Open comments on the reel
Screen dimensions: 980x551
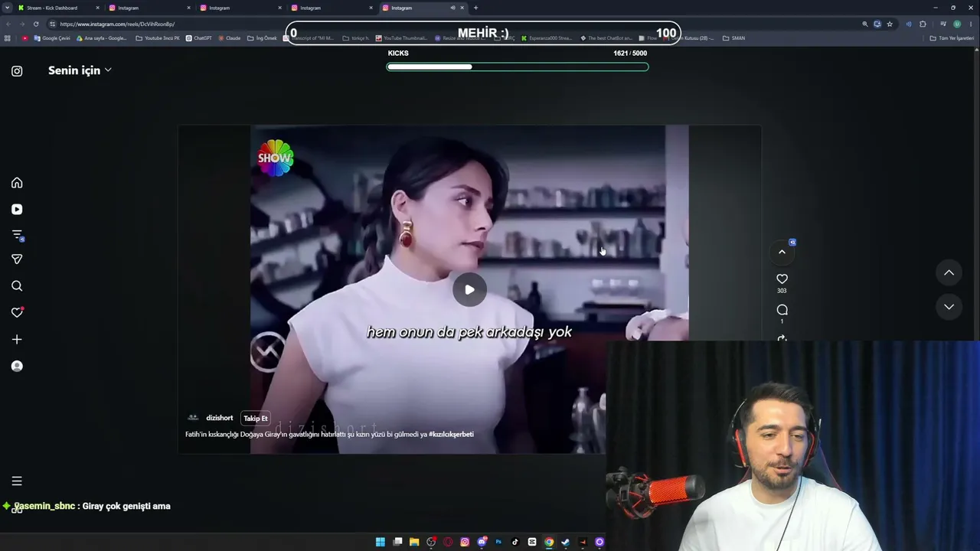point(782,310)
